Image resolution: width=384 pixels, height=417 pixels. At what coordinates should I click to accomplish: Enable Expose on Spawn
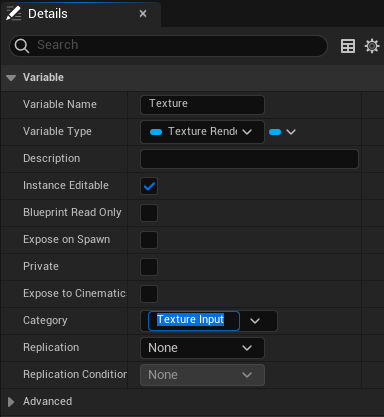tap(149, 240)
